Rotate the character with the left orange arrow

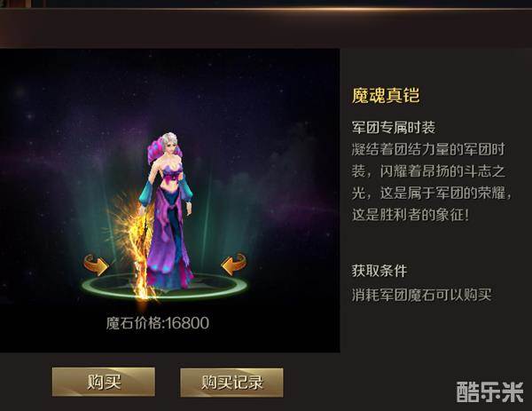pos(97,265)
